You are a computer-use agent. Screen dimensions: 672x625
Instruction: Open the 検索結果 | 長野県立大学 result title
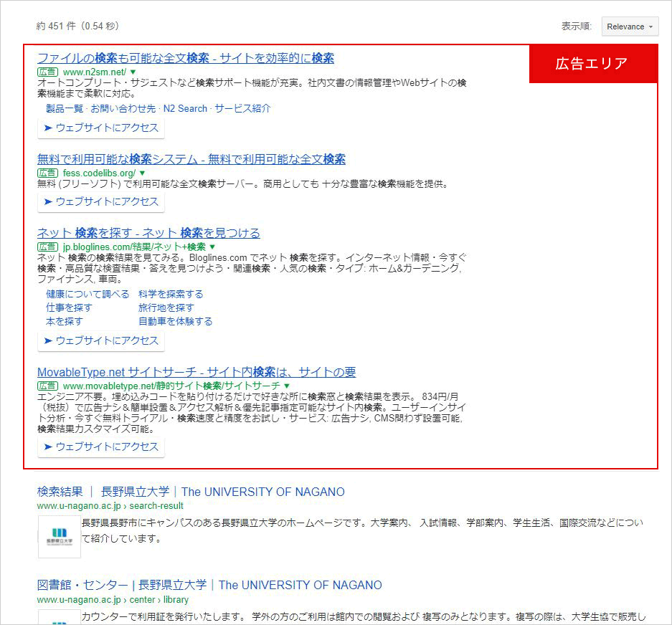[191, 492]
